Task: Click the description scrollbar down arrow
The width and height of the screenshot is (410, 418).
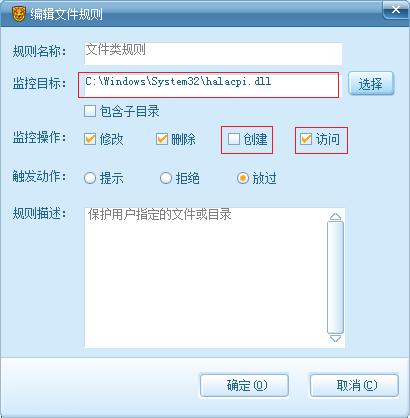Action: tap(335, 339)
